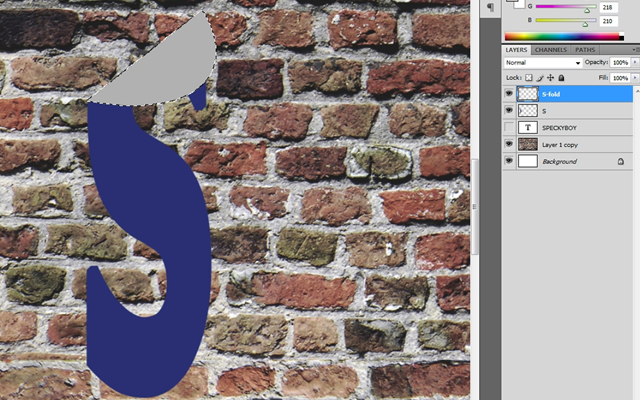Screen dimensions: 640x400
Task: Click lock image pixels brush icon
Action: 540,78
